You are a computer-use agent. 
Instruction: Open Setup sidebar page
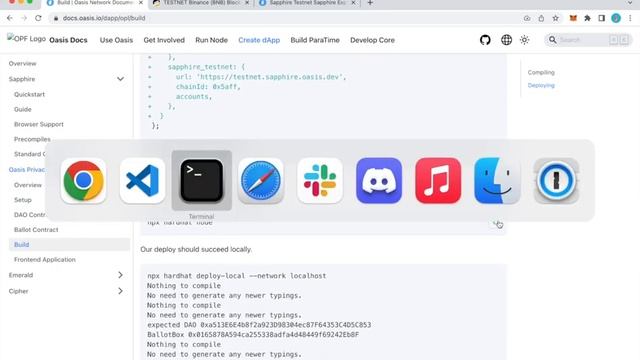[22, 200]
